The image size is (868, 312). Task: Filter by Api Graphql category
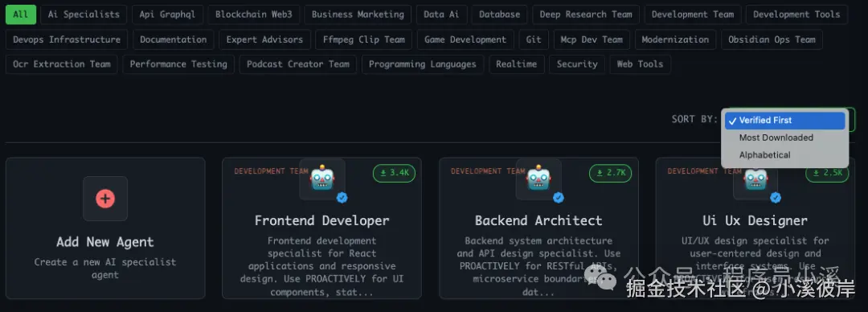tap(167, 14)
